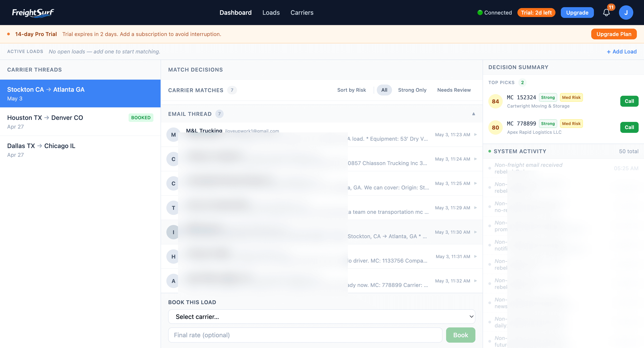Open the Dallas TX to Chicago IL thread
Viewport: 644px width, 348px height.
click(x=80, y=150)
